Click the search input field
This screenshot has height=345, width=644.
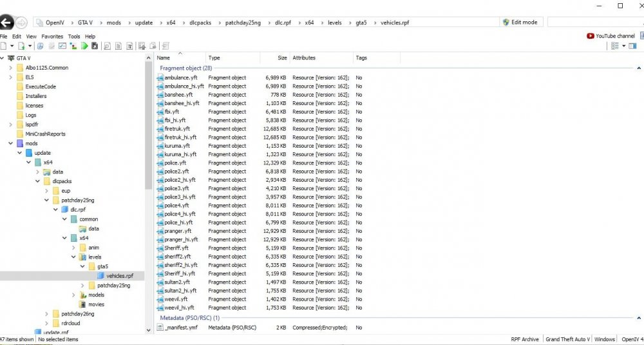tap(596, 22)
